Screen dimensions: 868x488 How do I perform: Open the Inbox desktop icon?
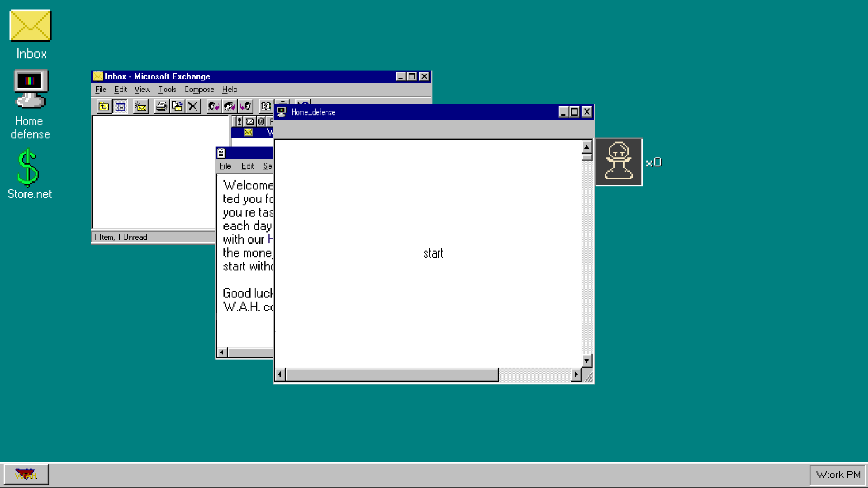point(30,35)
